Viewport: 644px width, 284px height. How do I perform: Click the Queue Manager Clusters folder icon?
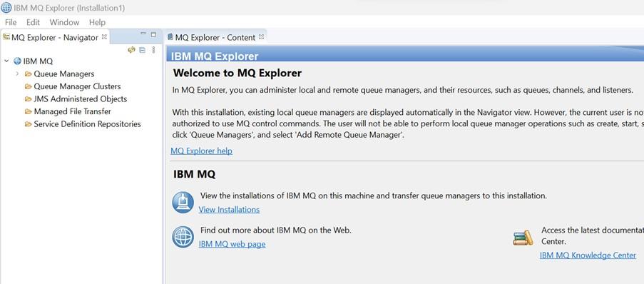(x=29, y=86)
